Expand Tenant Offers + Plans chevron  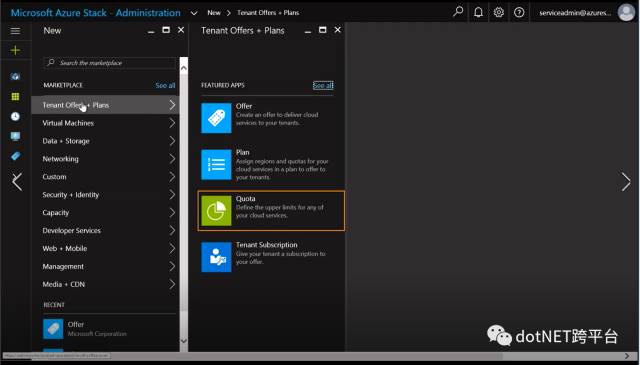(172, 105)
